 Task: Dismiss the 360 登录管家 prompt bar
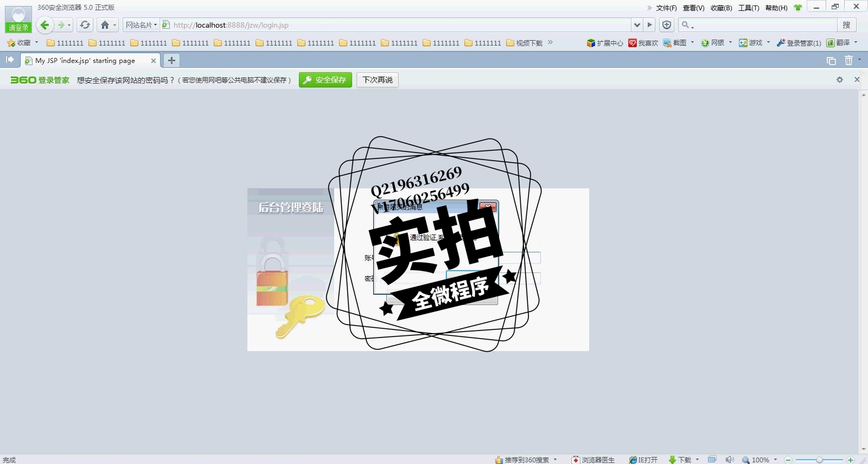857,80
